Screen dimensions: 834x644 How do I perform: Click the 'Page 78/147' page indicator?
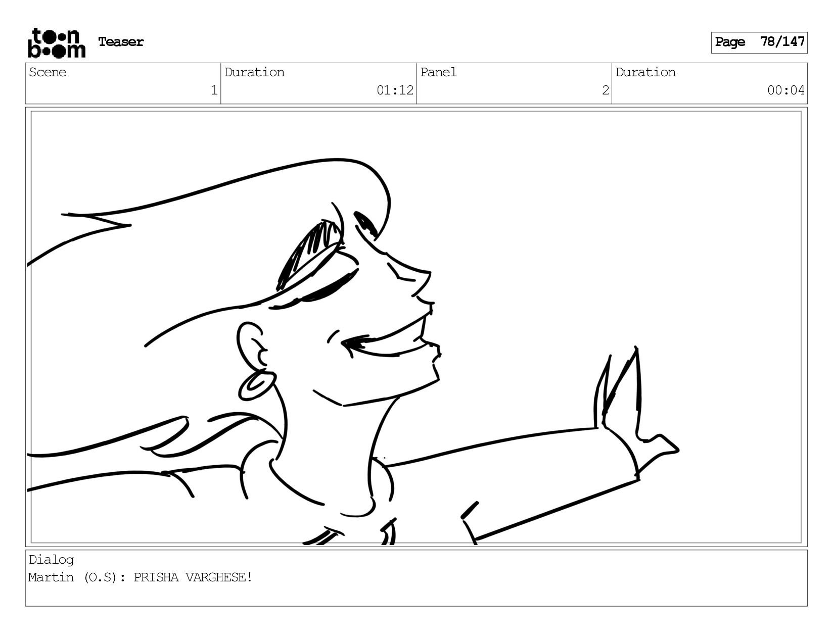pyautogui.click(x=759, y=42)
